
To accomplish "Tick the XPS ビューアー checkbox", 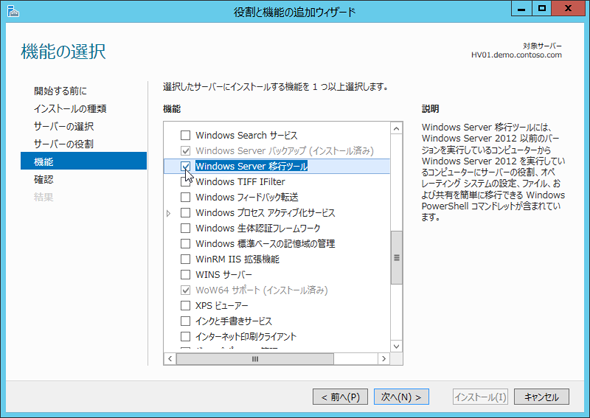I will (x=185, y=306).
